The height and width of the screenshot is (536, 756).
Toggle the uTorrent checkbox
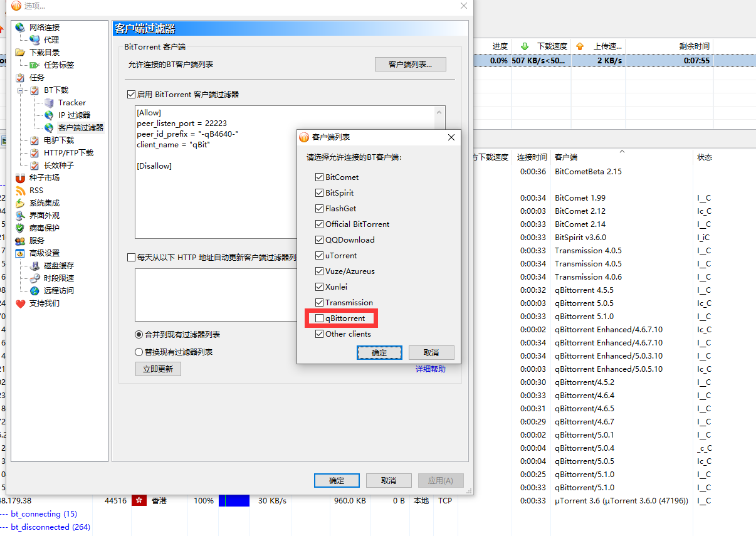pos(320,256)
